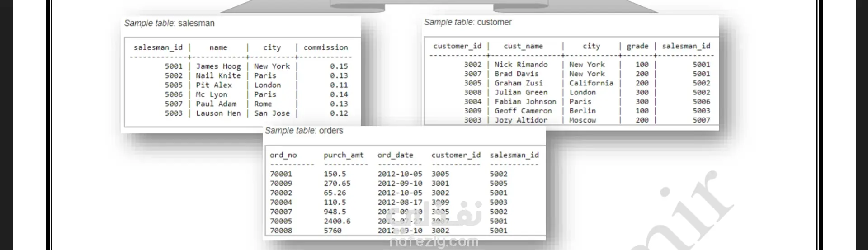
Task: Select order number 70004
Action: 281,203
